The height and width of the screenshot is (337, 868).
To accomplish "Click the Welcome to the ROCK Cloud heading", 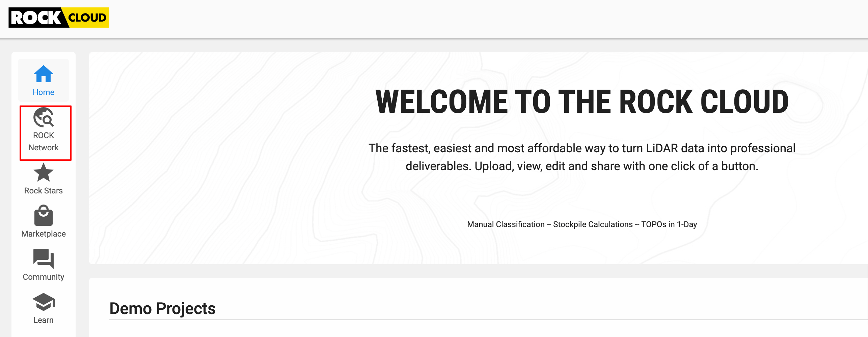I will pos(582,101).
